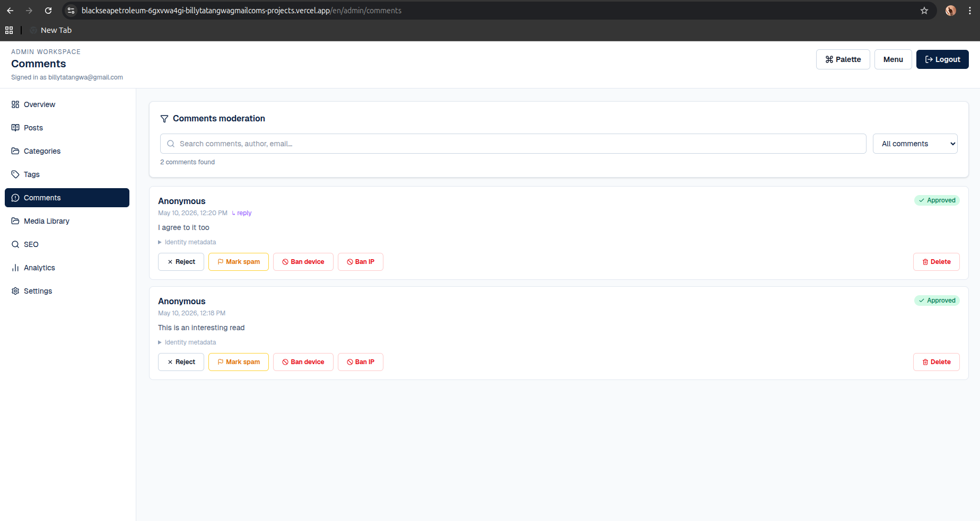Delete the 'I agree to it too' comment
Image resolution: width=980 pixels, height=521 pixels.
pos(937,262)
